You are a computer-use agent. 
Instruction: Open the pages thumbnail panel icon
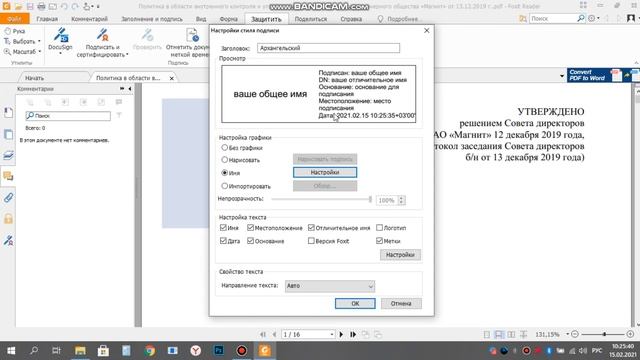coord(8,134)
